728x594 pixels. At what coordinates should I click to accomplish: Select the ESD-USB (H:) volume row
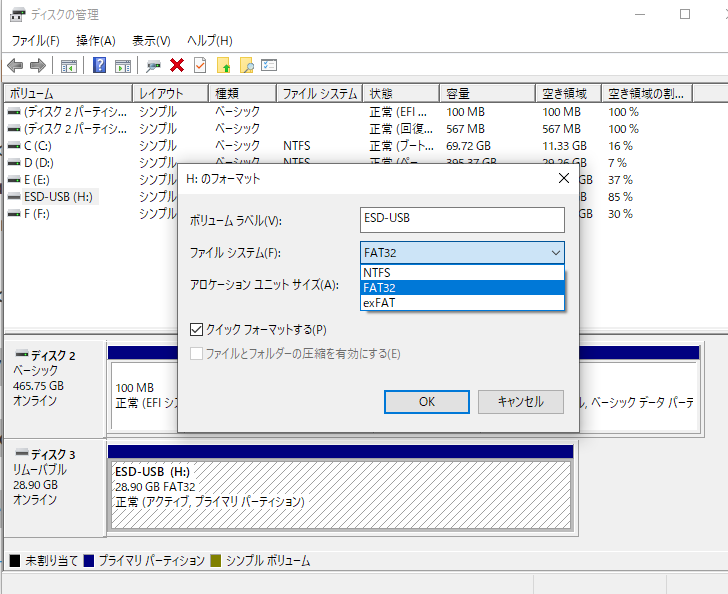coord(58,197)
